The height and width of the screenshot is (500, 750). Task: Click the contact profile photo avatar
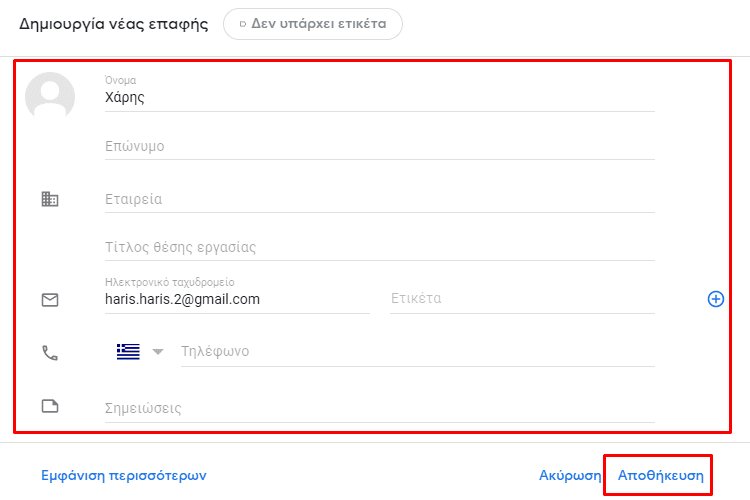tap(50, 97)
